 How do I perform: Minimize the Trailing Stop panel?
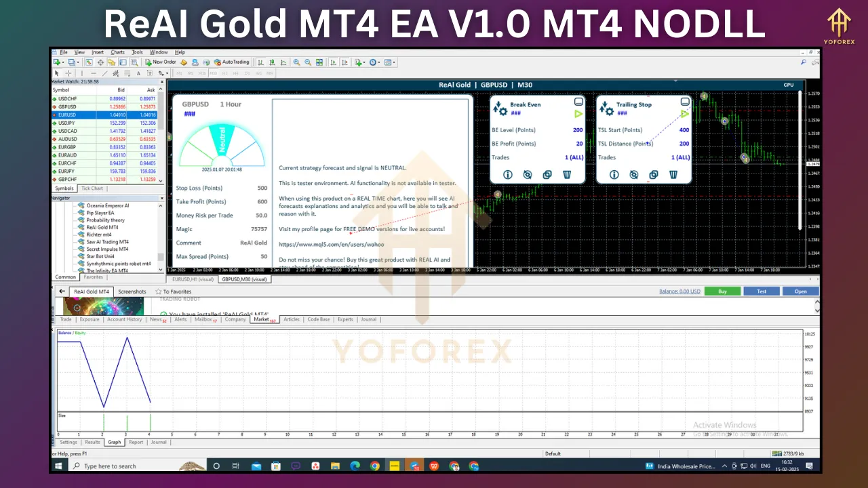(685, 102)
